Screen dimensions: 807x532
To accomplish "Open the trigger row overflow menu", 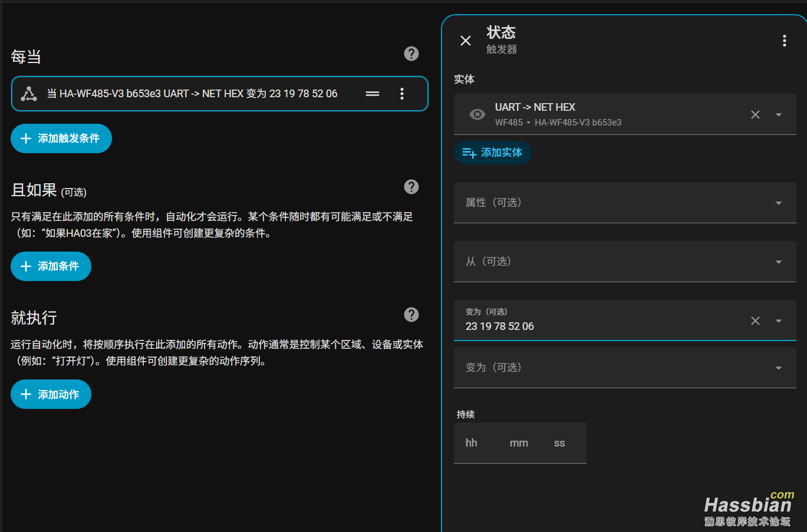I will click(x=402, y=94).
